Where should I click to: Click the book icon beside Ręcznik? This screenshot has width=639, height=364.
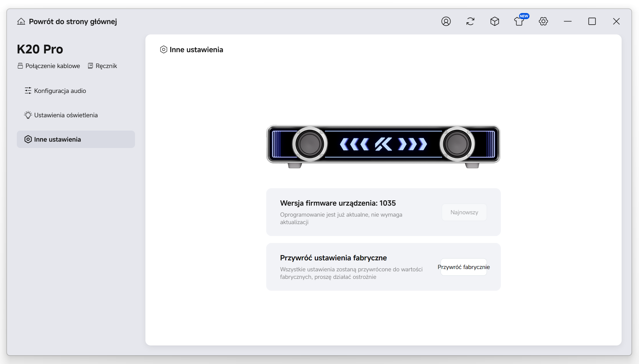point(90,66)
